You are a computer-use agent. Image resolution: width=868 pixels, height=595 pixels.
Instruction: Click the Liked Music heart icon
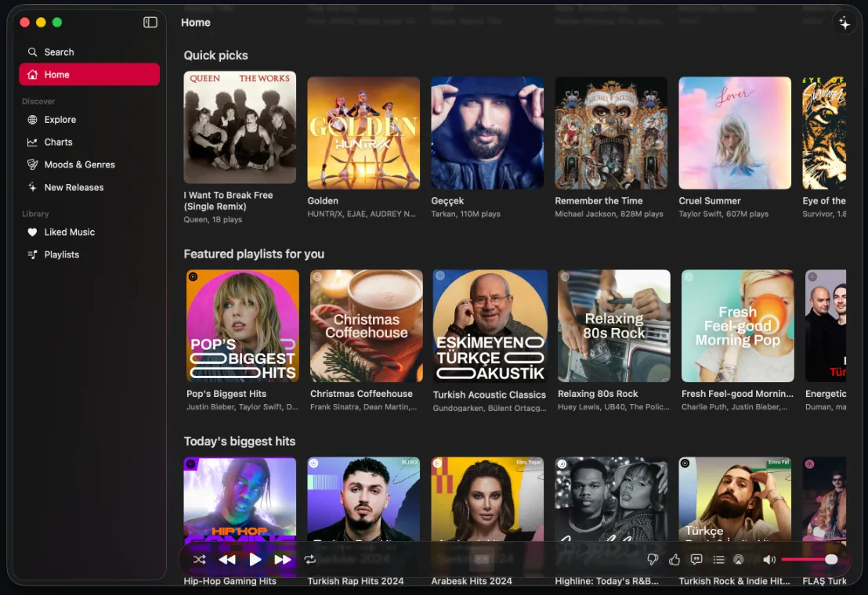[x=33, y=233]
